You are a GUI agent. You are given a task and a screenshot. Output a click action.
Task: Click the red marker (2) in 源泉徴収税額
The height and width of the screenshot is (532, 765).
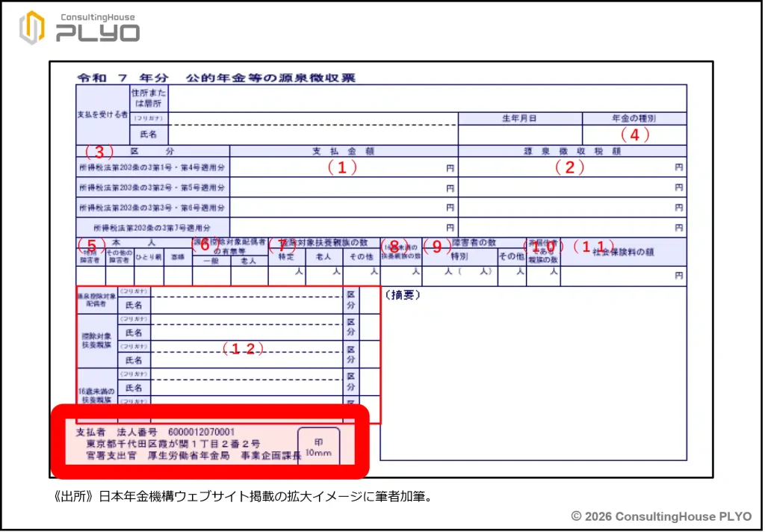tap(569, 168)
